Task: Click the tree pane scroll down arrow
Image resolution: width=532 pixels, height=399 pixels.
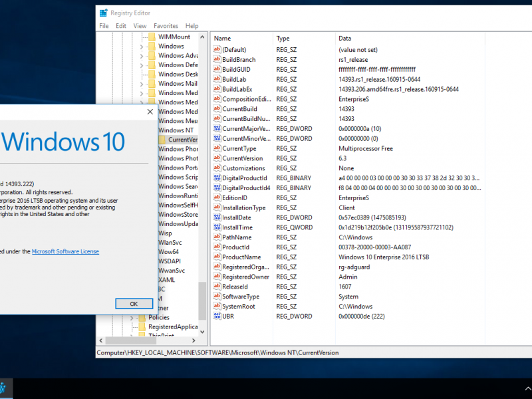Action: (x=203, y=332)
